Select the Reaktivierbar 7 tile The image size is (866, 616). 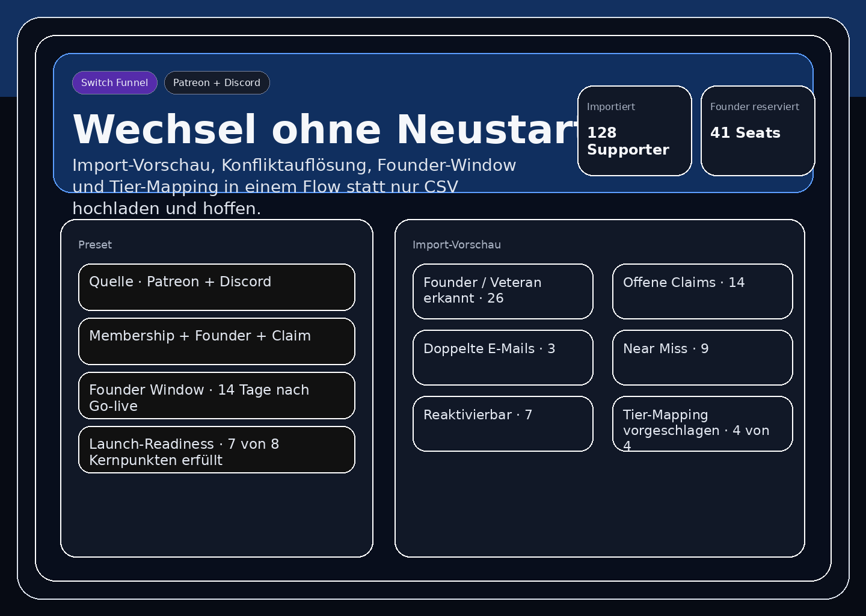click(x=503, y=423)
